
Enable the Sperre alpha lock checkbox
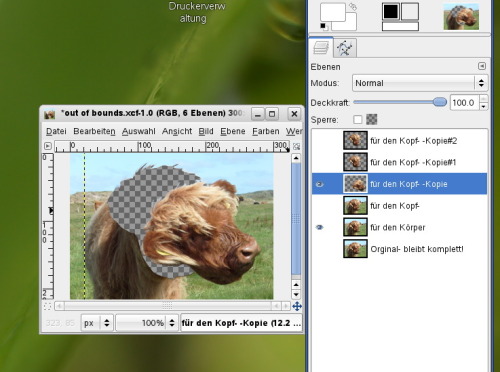[358, 119]
